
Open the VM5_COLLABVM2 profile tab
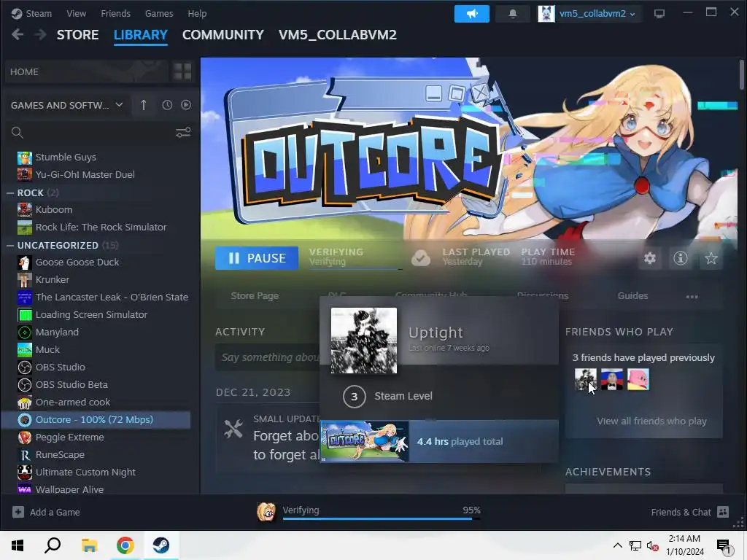[x=338, y=35]
